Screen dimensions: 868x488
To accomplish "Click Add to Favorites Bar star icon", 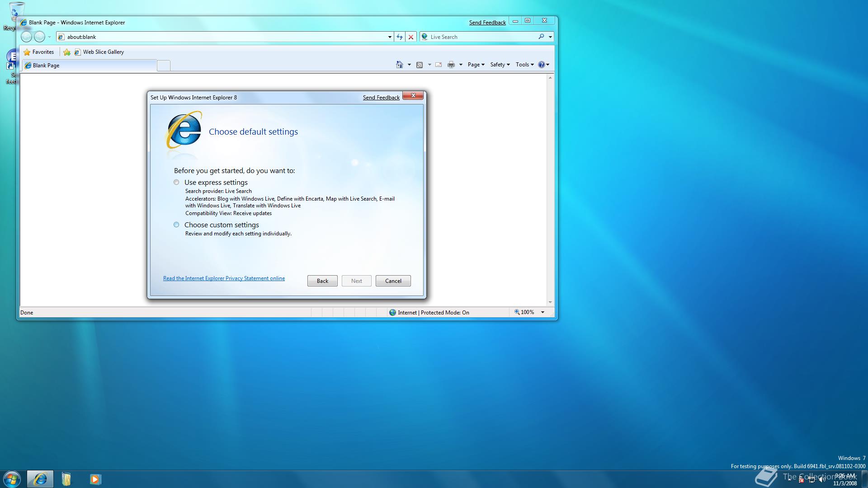I will click(67, 52).
